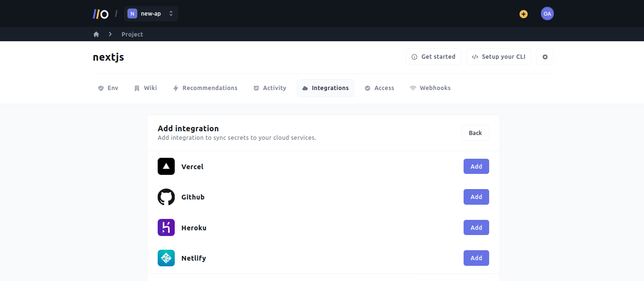This screenshot has width=644, height=281.
Task: Click the Heroku logo icon
Action: tap(166, 227)
